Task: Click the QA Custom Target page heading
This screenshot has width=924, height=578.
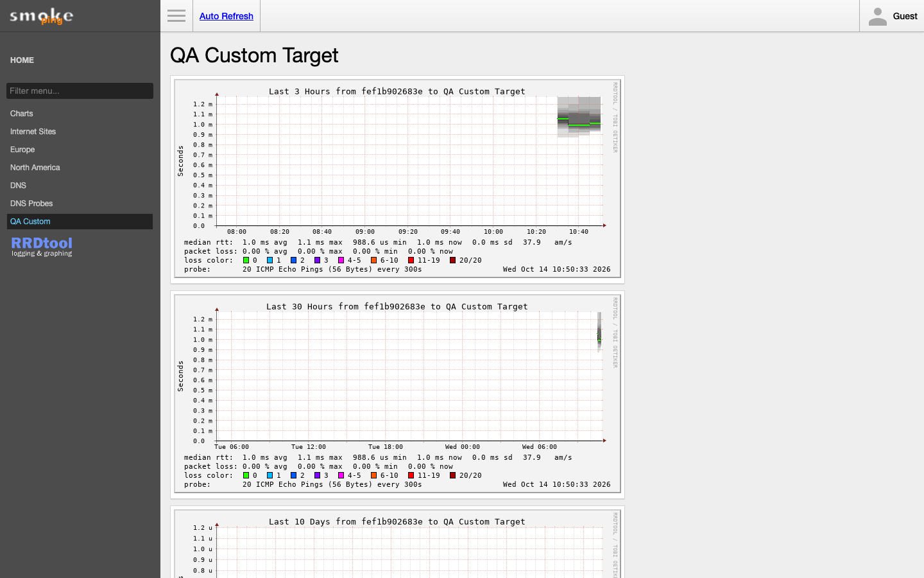Action: [x=254, y=55]
